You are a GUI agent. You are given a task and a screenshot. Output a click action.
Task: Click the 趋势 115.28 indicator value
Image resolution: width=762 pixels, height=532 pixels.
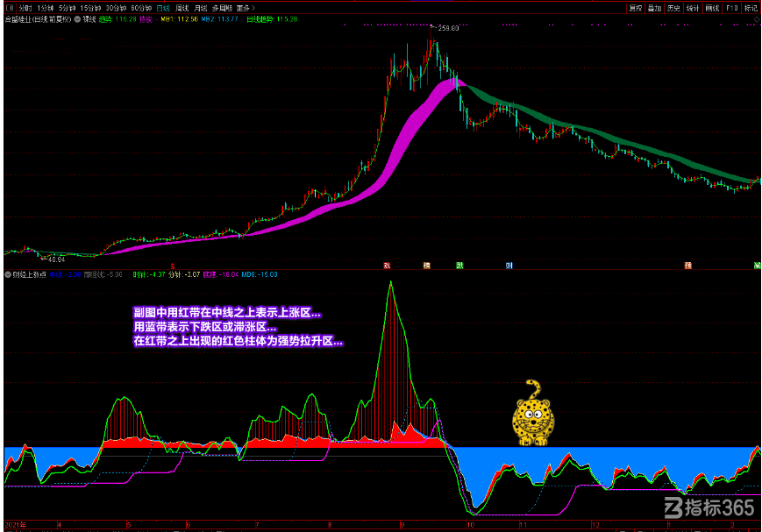118,19
